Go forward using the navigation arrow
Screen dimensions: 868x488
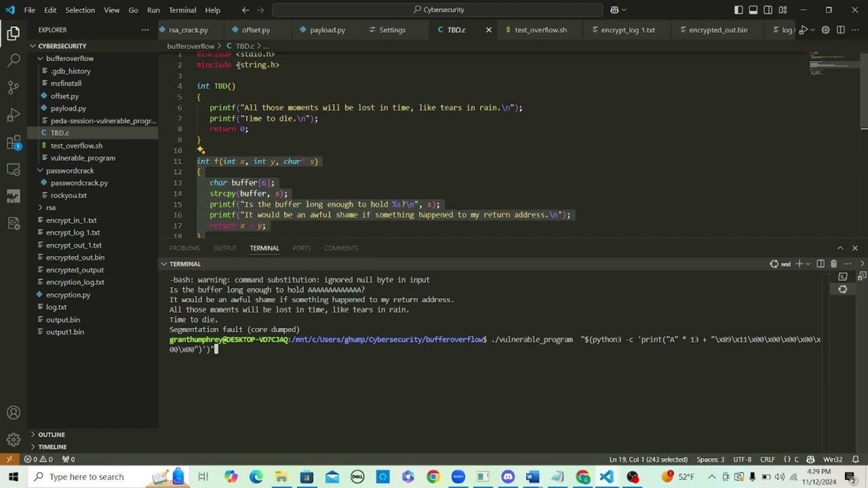click(x=261, y=10)
